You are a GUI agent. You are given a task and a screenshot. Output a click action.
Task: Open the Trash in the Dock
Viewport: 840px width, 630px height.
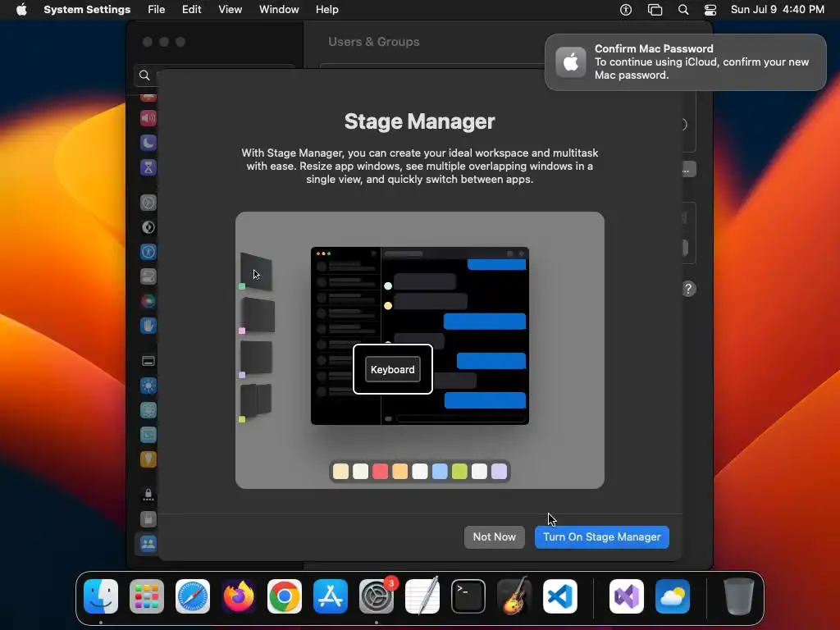coord(739,596)
